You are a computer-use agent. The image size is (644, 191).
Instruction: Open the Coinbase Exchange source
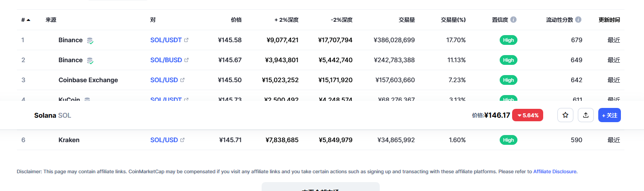click(88, 80)
